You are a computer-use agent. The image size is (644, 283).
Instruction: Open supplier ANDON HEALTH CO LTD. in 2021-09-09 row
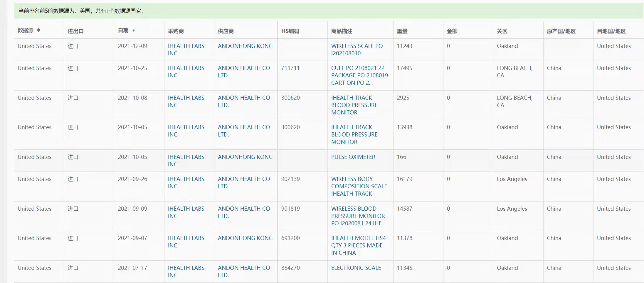coord(244,212)
